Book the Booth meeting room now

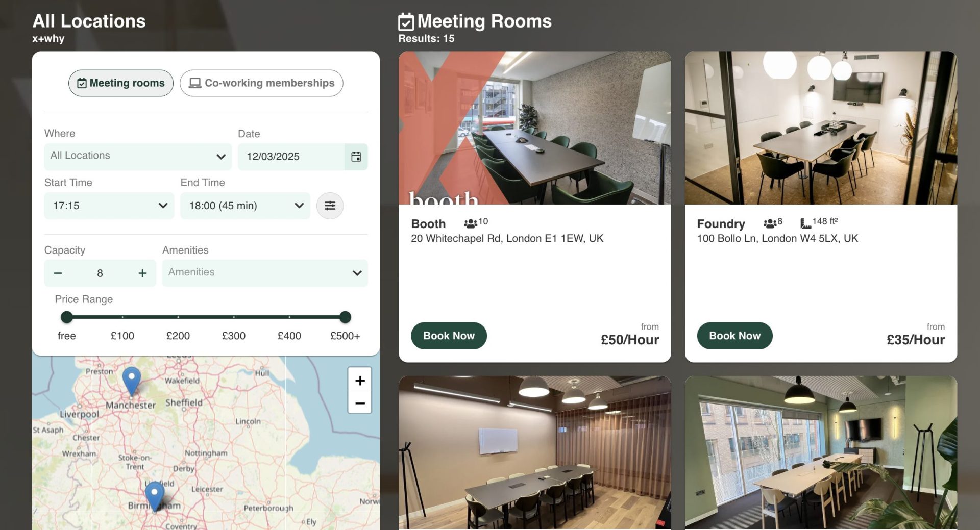click(449, 336)
